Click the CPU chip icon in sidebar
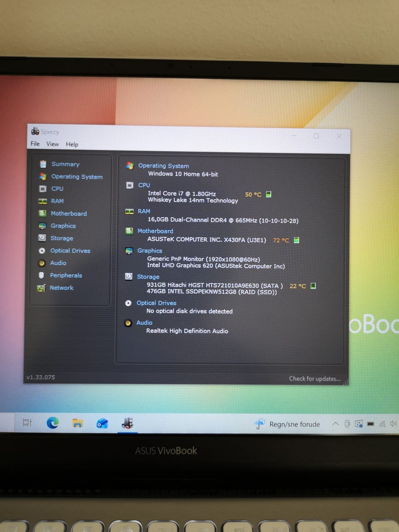This screenshot has height=532, width=399. tap(42, 189)
